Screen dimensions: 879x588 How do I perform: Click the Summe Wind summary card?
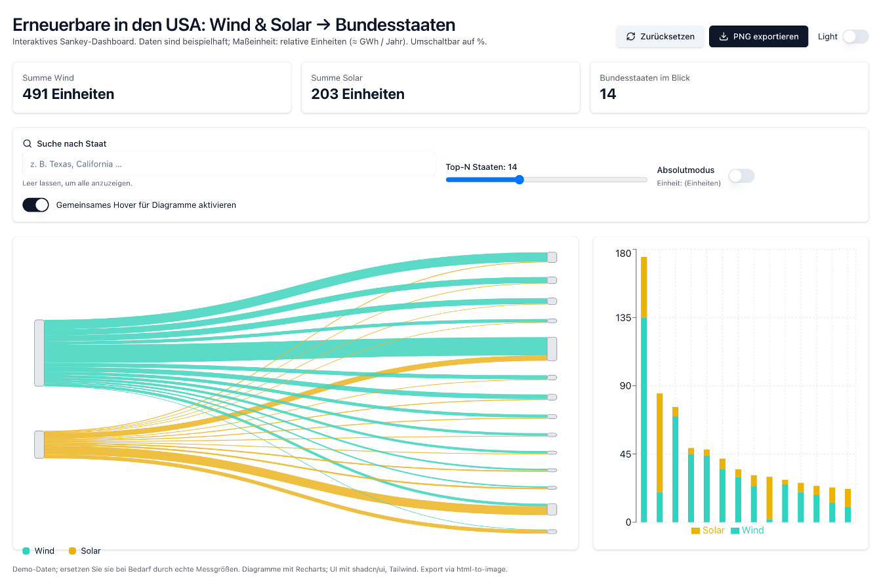click(152, 87)
